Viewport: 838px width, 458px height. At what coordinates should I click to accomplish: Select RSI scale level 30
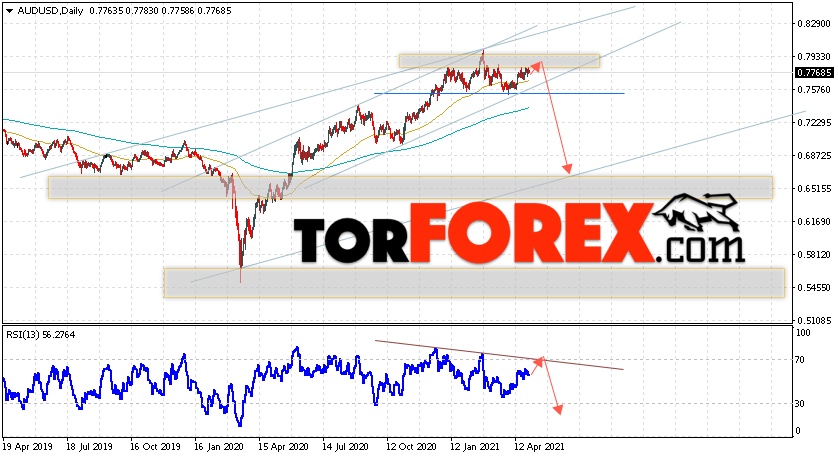800,404
